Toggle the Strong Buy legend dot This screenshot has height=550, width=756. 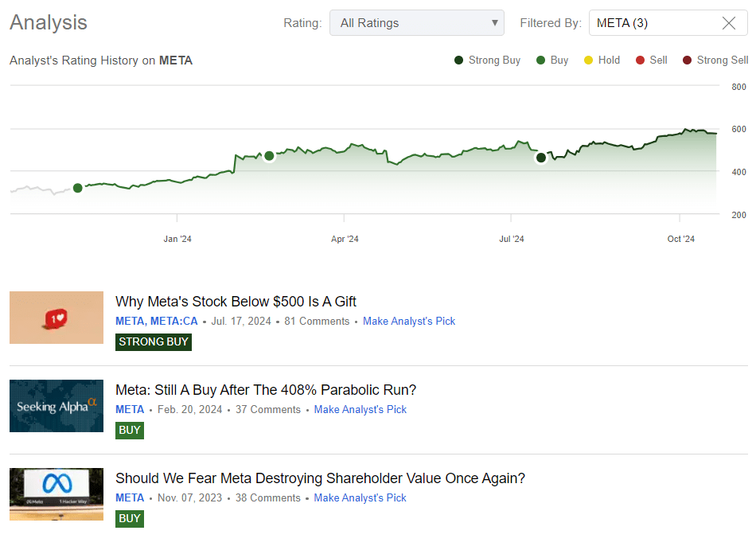(x=458, y=60)
